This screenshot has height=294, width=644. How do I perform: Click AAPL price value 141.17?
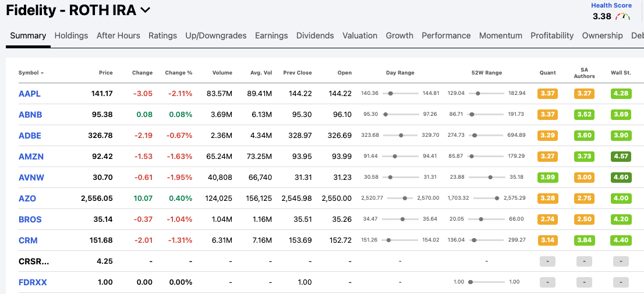point(102,94)
